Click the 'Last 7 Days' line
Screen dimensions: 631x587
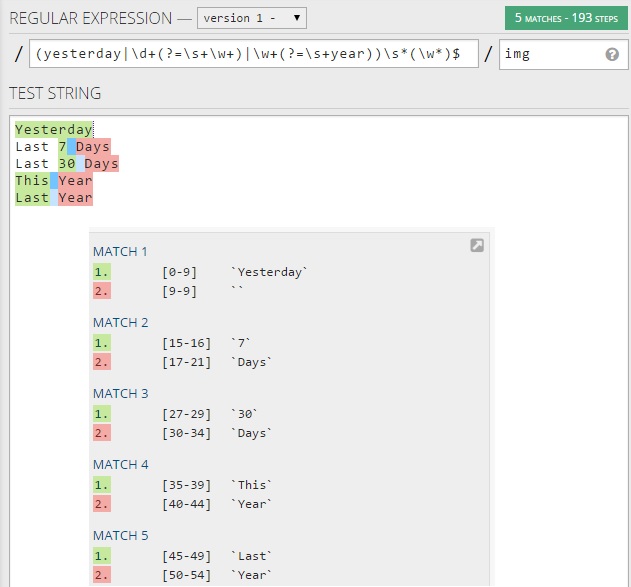63,147
